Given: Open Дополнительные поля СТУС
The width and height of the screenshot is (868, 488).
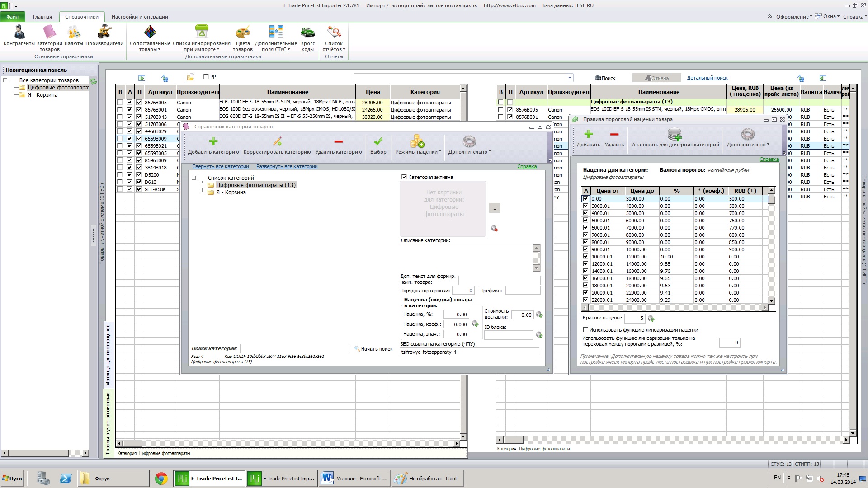Looking at the screenshot, I should click(276, 38).
